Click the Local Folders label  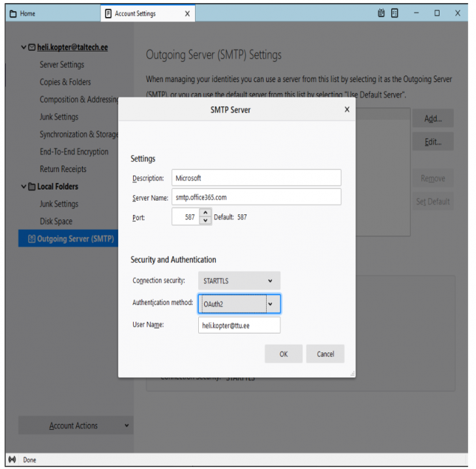pos(57,186)
